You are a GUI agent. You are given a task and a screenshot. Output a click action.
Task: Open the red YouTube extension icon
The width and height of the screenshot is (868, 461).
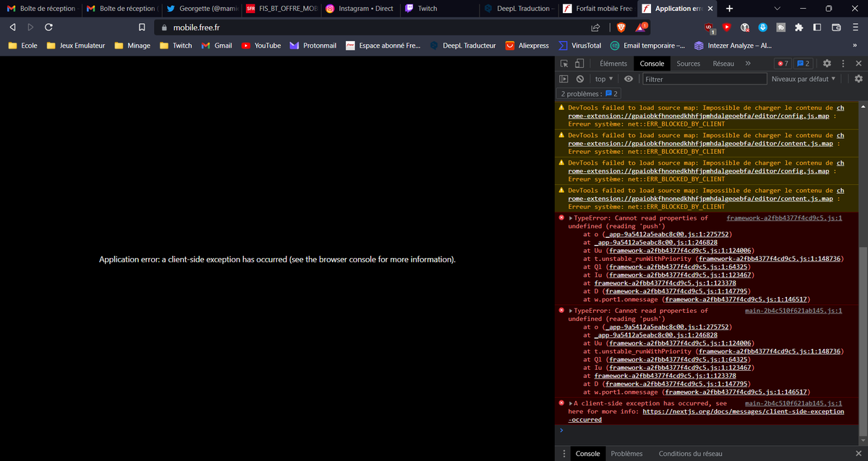pyautogui.click(x=727, y=27)
